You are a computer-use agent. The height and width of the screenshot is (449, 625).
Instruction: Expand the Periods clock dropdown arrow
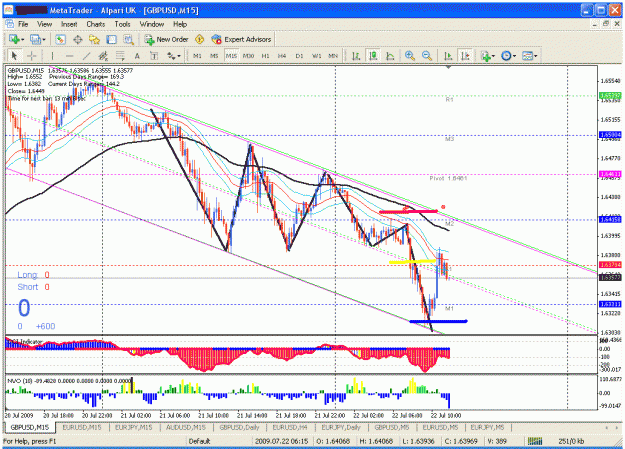click(515, 56)
